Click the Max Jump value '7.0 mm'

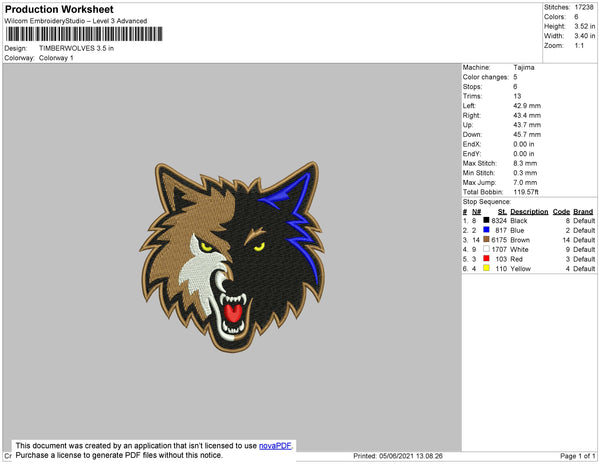point(525,182)
